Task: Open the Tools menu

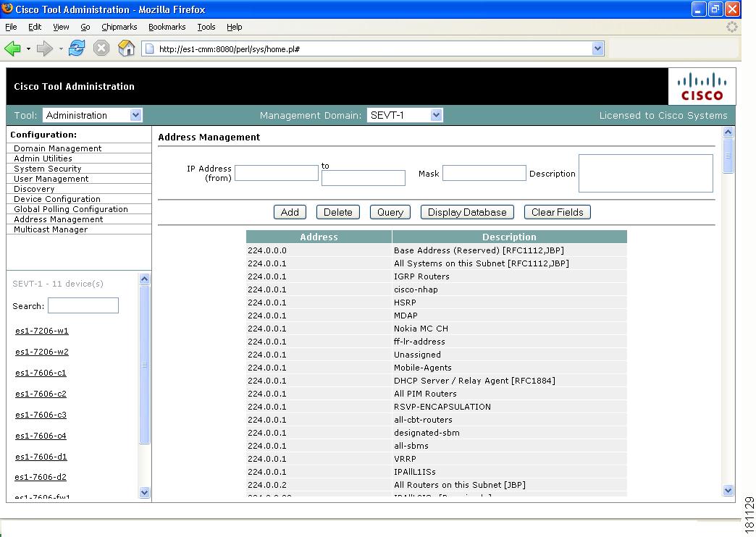Action: 206,27
